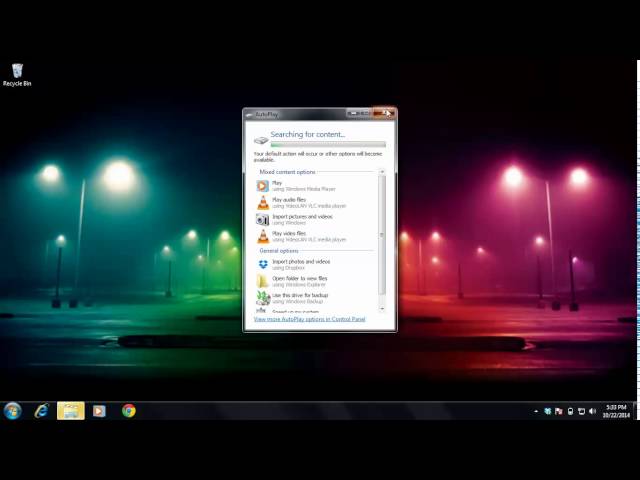The height and width of the screenshot is (480, 640).
Task: Click the drive icon beside Searching for content
Action: pyautogui.click(x=261, y=140)
